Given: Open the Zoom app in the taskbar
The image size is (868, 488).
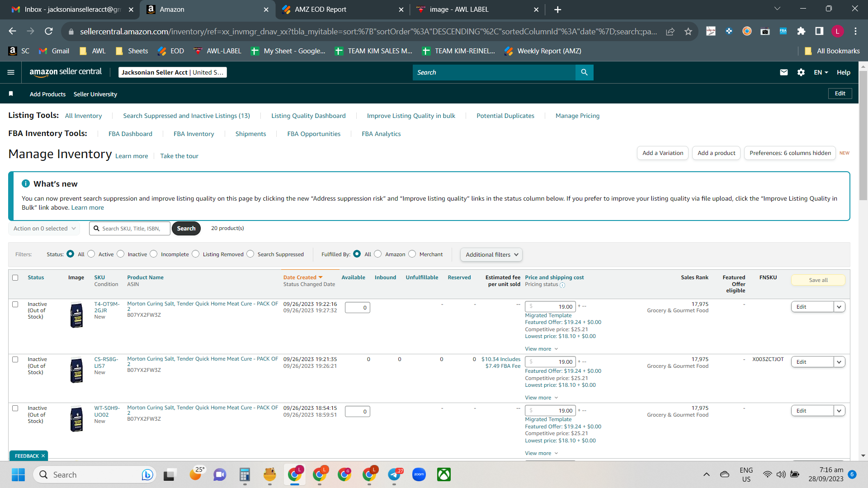Looking at the screenshot, I should (x=419, y=474).
